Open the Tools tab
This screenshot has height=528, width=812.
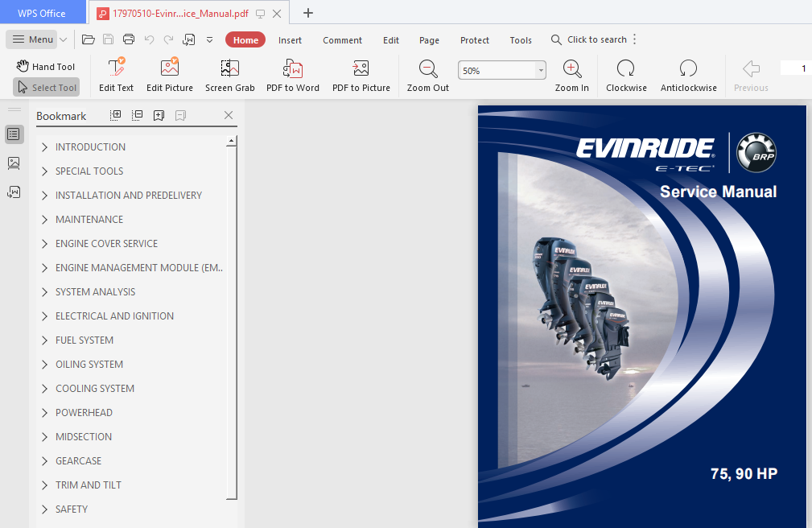click(x=521, y=40)
